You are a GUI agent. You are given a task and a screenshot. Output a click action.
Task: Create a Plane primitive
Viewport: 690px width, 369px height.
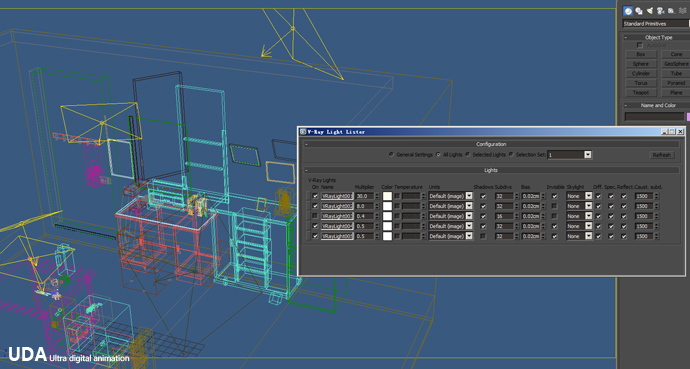676,92
